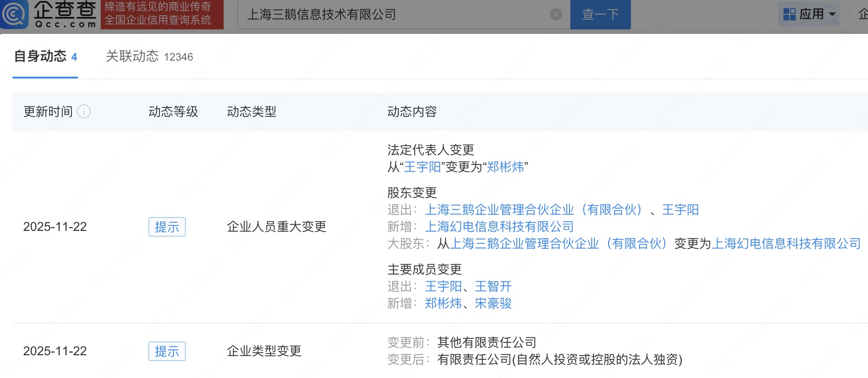
Task: Click 王宇阳 in shareholder exit row
Action: (680, 210)
